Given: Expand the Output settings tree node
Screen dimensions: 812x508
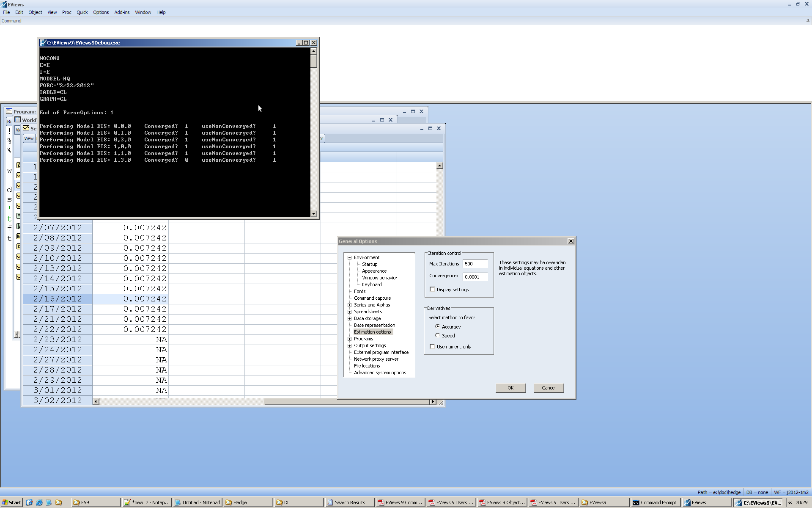Looking at the screenshot, I should click(x=350, y=345).
